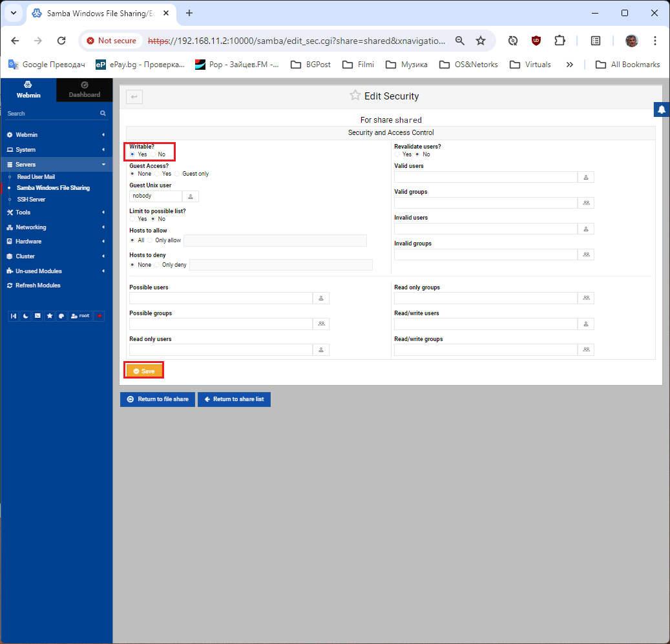Viewport: 670px width, 644px height.
Task: Open group picker beside Valid groups field
Action: coord(585,203)
